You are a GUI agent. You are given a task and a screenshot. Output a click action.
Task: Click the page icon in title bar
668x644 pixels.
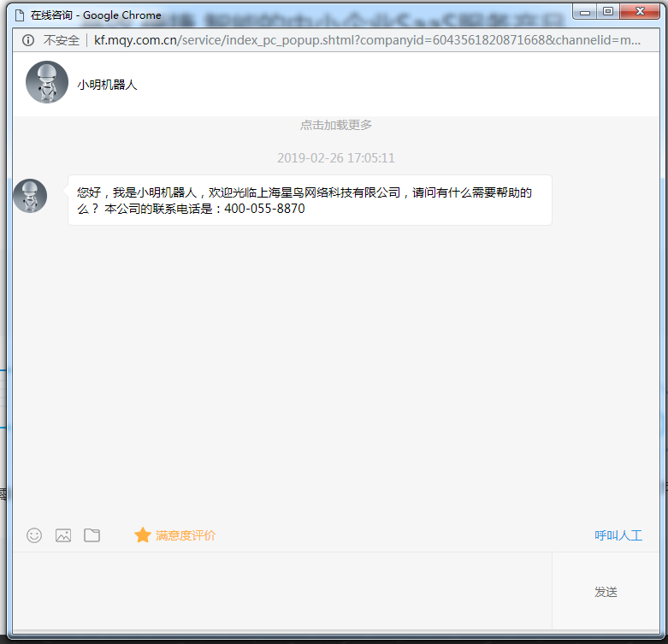[20, 15]
